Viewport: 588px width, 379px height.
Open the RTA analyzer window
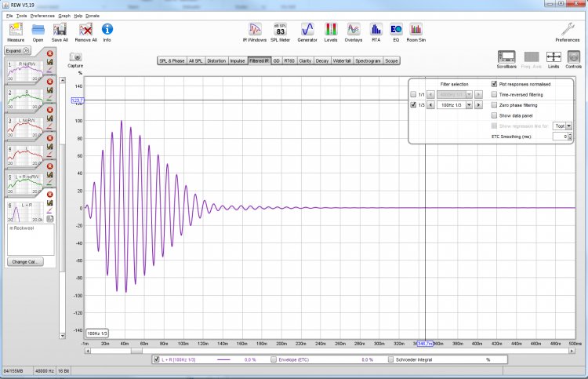pos(375,29)
